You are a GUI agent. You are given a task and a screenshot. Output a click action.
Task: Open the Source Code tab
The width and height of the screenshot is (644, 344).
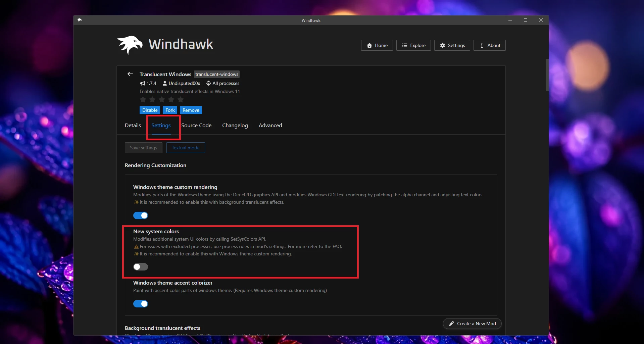click(196, 125)
